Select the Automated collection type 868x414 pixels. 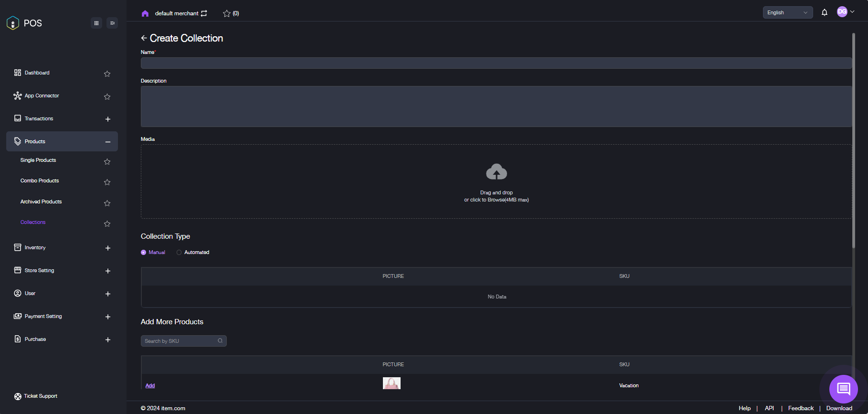(x=179, y=253)
